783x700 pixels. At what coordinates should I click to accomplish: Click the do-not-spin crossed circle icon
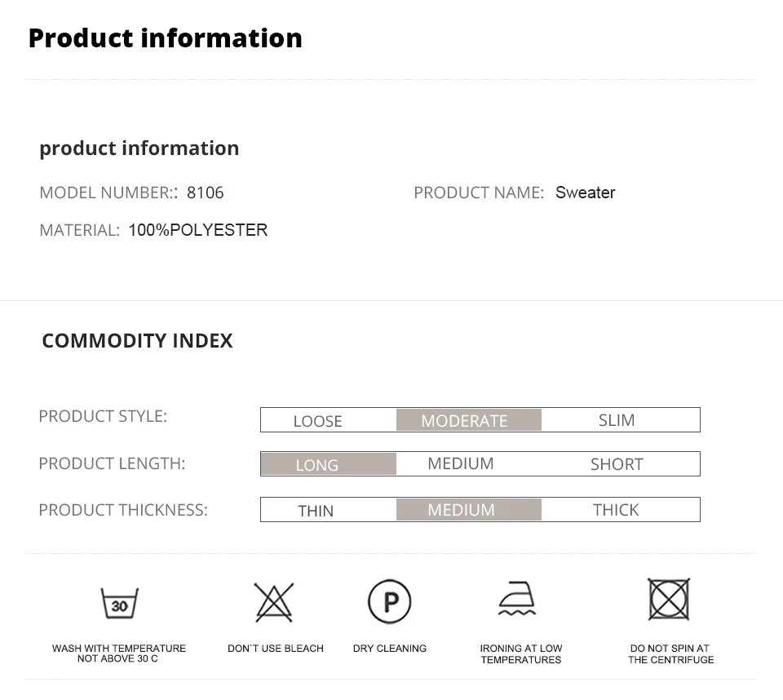point(669,599)
